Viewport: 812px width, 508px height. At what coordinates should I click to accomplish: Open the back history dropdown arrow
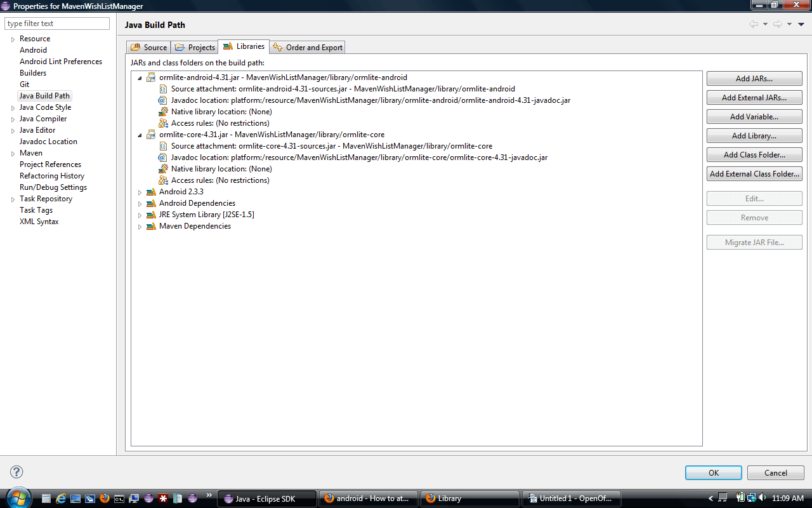pyautogui.click(x=765, y=24)
